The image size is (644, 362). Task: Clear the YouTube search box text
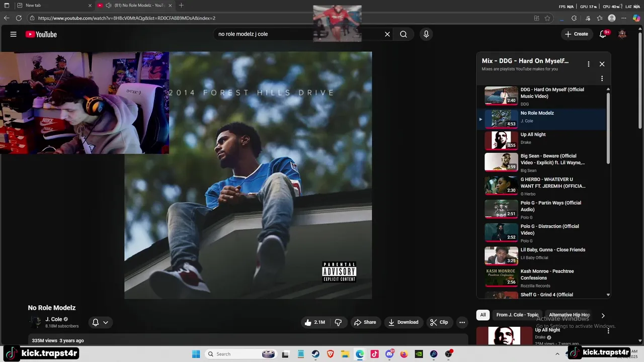387,34
